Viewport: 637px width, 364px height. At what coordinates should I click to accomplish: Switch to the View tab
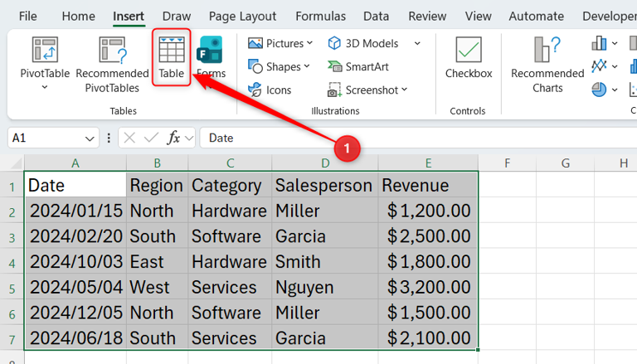pos(478,17)
